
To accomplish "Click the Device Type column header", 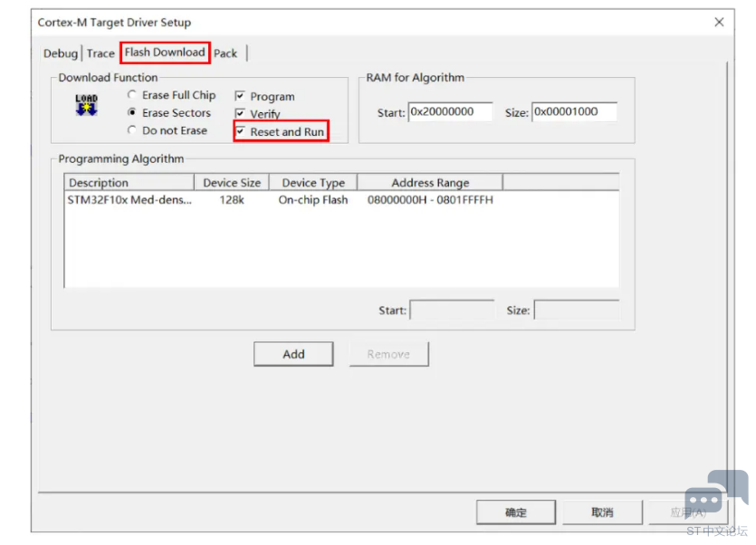I will [313, 183].
